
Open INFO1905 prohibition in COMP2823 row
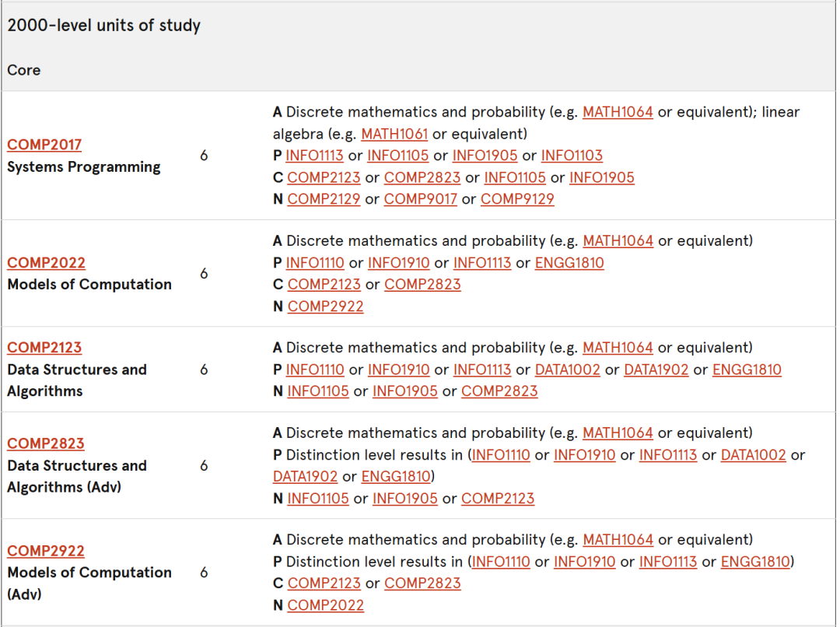coord(405,499)
